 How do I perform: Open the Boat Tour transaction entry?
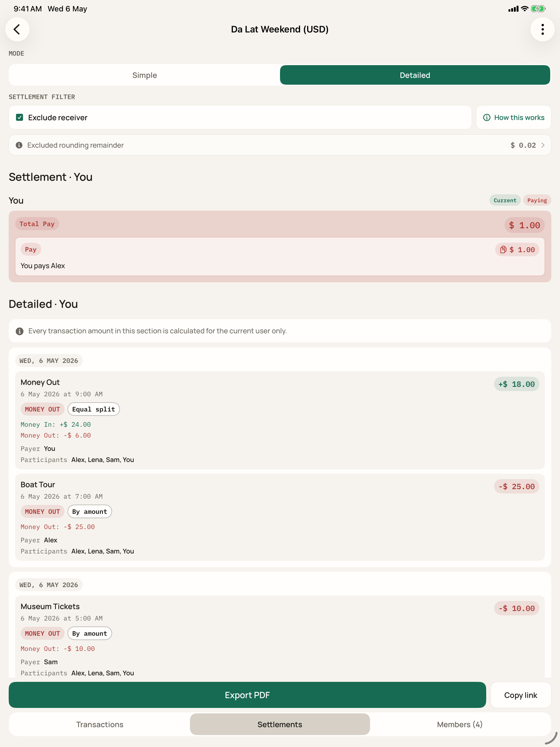(x=280, y=517)
